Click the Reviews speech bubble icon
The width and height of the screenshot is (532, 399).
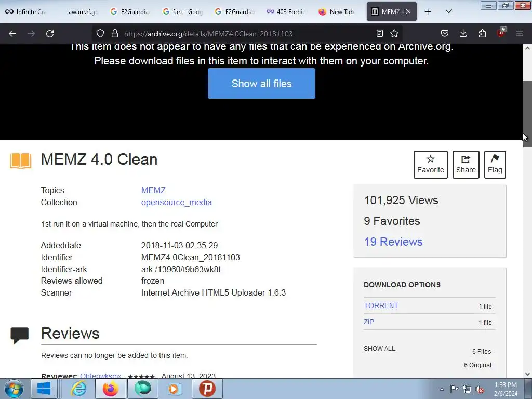pos(20,335)
